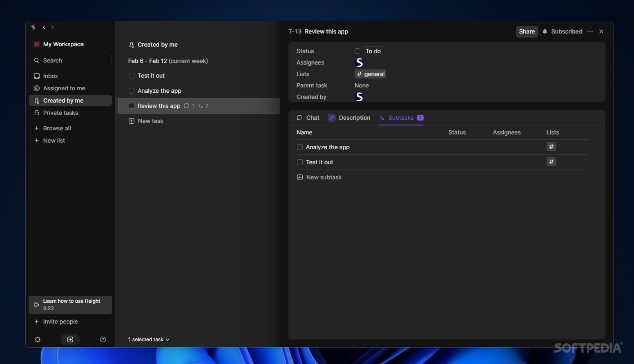Go back with the left arrow
Viewport: 634px width, 364px height.
pos(44,27)
